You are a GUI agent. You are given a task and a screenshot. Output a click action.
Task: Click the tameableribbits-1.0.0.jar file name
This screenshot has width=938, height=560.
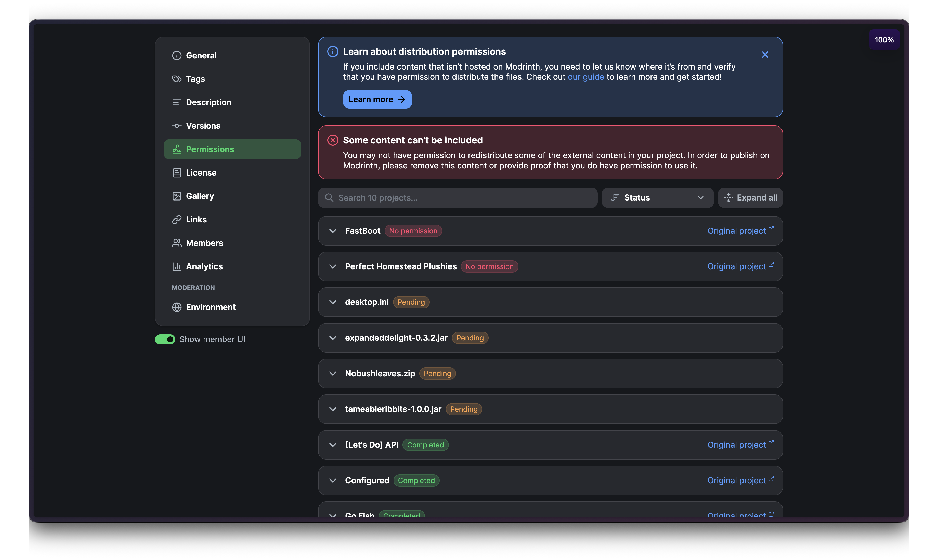393,409
